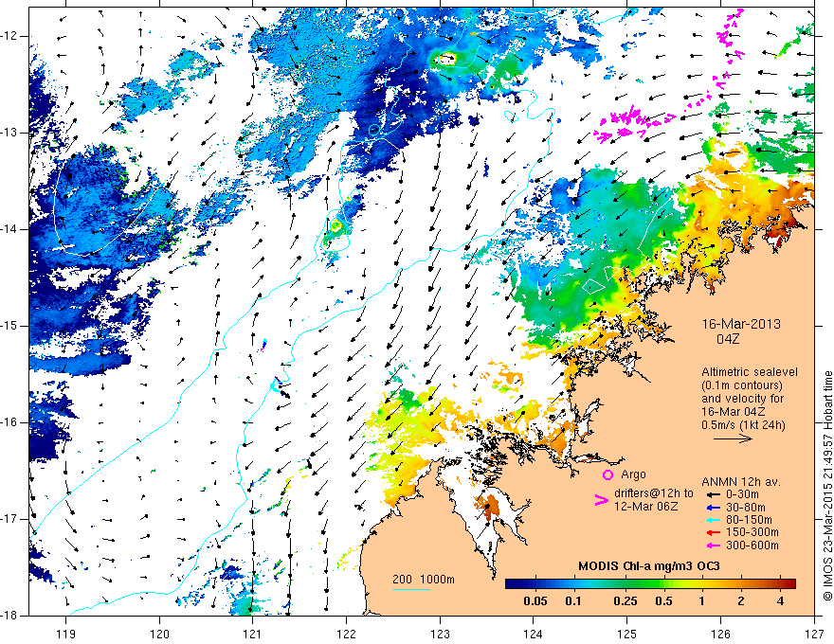The image size is (834, 644).
Task: Click the 'MODIS Chl-a mg/m3 OC3' title
Action: [x=649, y=566]
